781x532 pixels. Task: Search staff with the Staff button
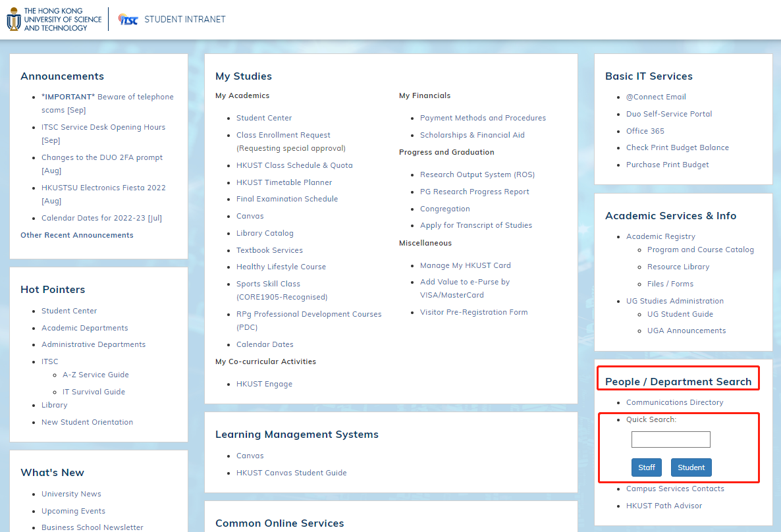tap(647, 467)
